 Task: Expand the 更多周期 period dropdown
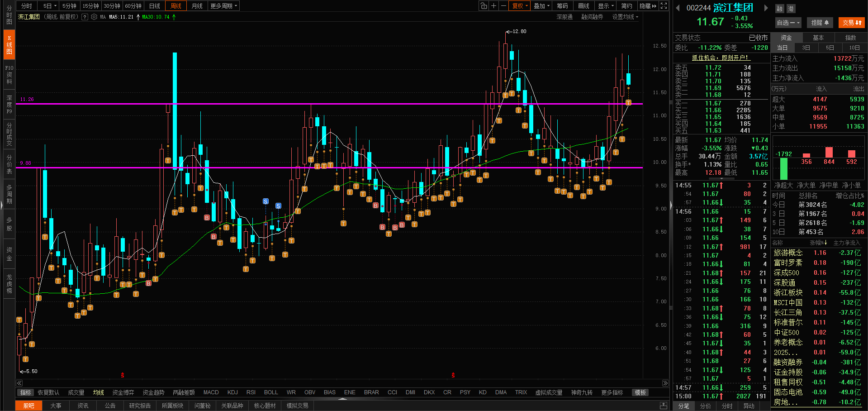[x=223, y=6]
